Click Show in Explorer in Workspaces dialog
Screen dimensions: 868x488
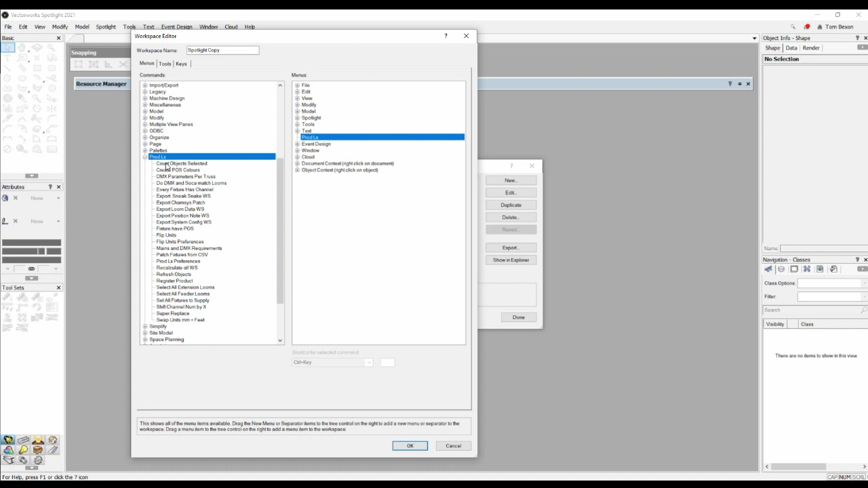[x=511, y=260]
